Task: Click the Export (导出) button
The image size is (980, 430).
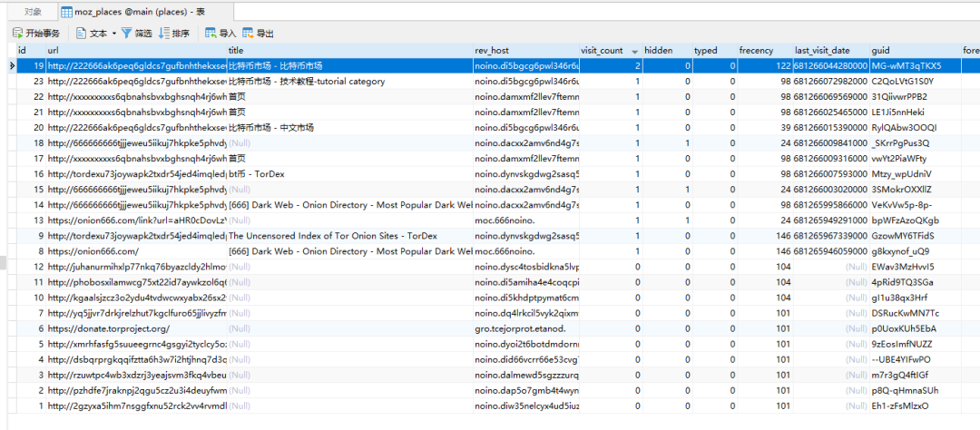Action: click(x=258, y=34)
